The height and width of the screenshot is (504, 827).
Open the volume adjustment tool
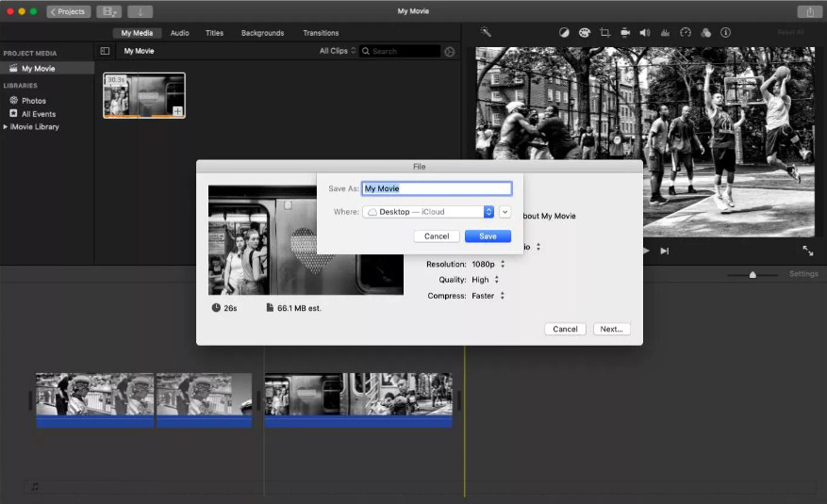click(x=645, y=33)
